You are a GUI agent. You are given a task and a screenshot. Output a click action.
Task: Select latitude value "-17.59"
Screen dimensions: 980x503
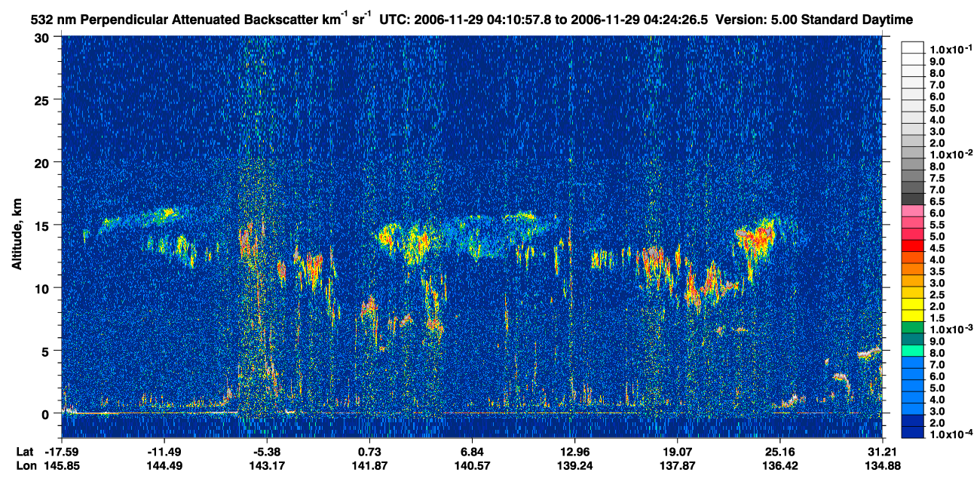(61, 452)
